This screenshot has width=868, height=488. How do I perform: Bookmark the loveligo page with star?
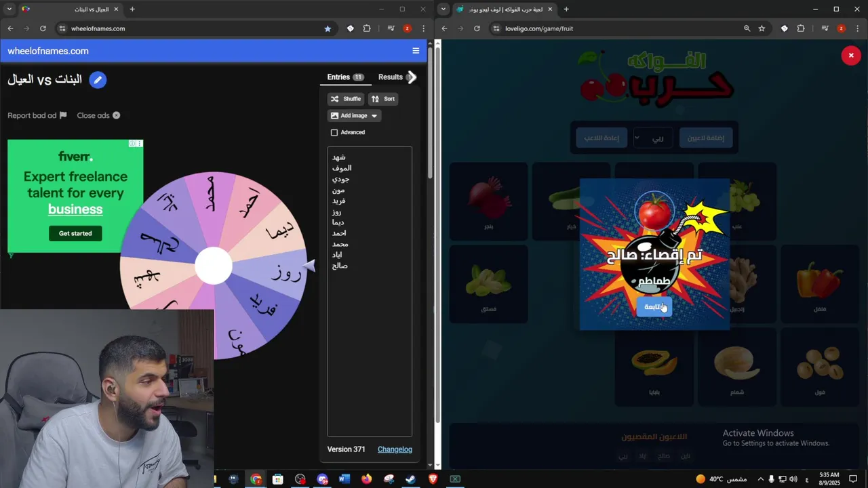[762, 28]
